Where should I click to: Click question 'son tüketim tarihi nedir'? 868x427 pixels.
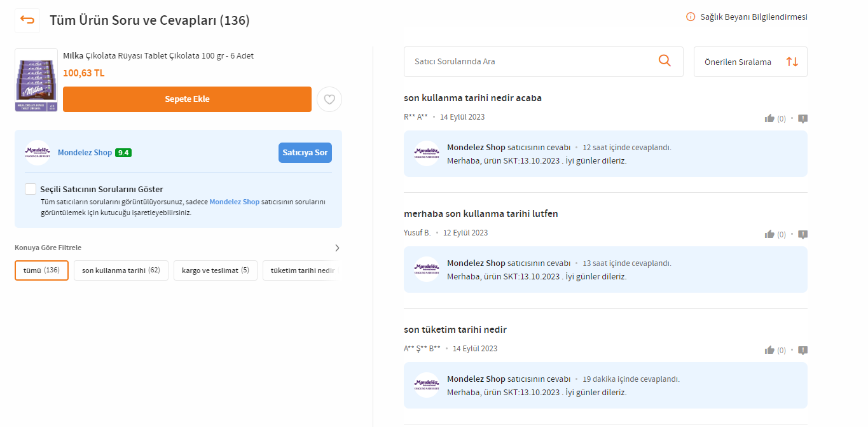(455, 330)
